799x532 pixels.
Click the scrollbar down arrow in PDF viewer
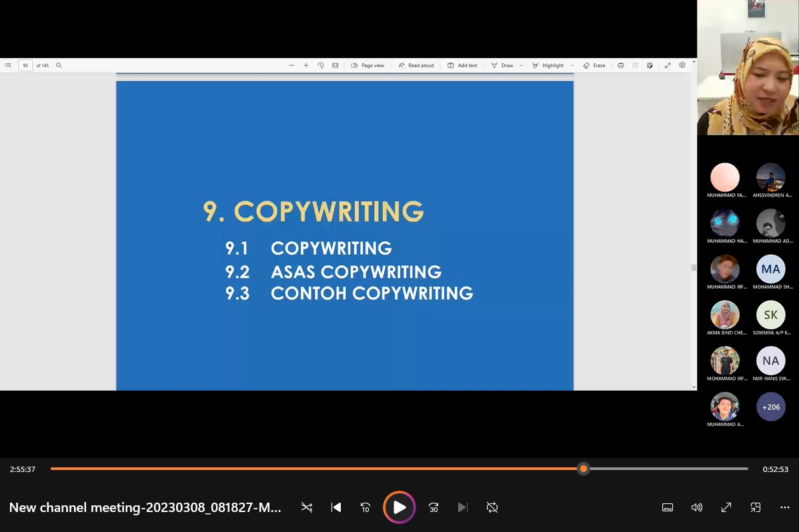[x=694, y=387]
